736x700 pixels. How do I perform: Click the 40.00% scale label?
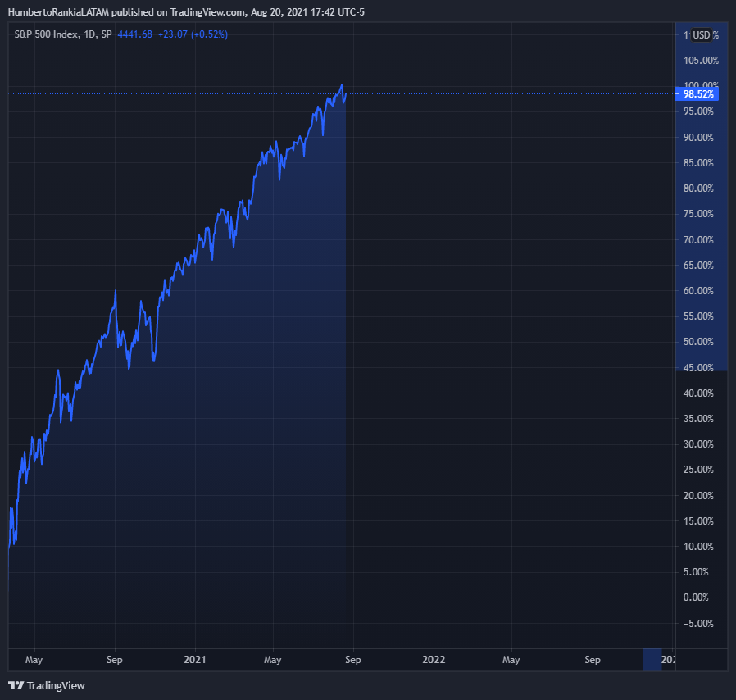pos(698,393)
